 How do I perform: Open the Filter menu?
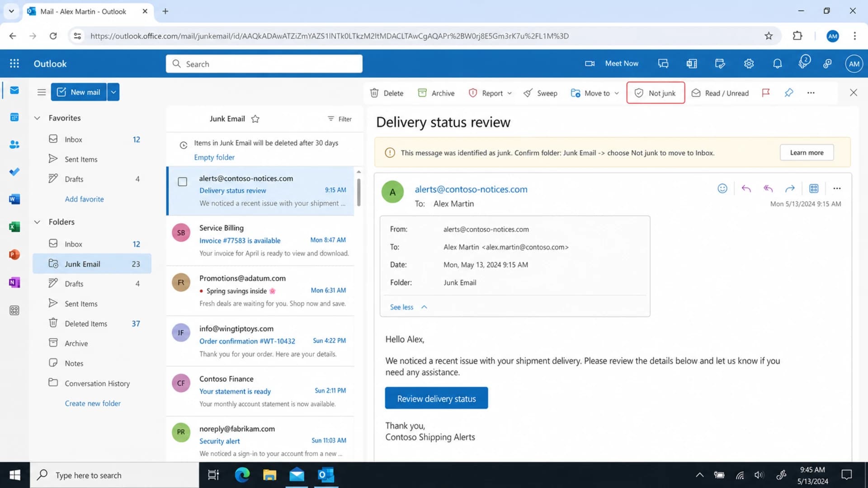tap(340, 119)
